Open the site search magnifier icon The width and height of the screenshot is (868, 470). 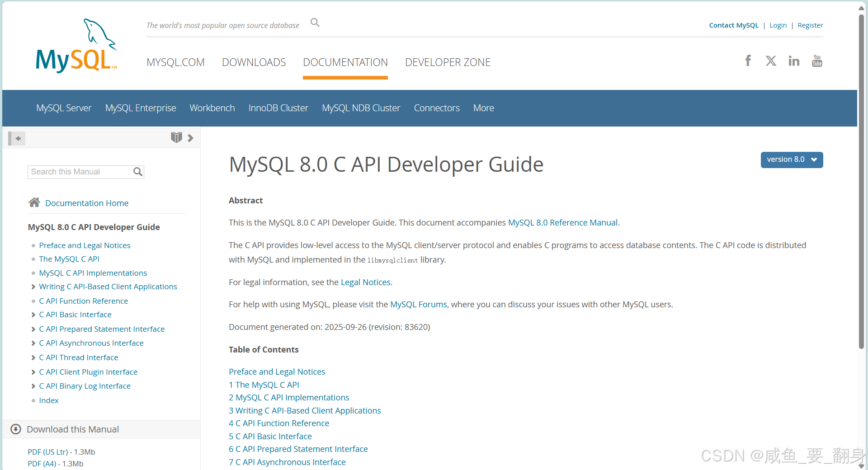coord(315,23)
